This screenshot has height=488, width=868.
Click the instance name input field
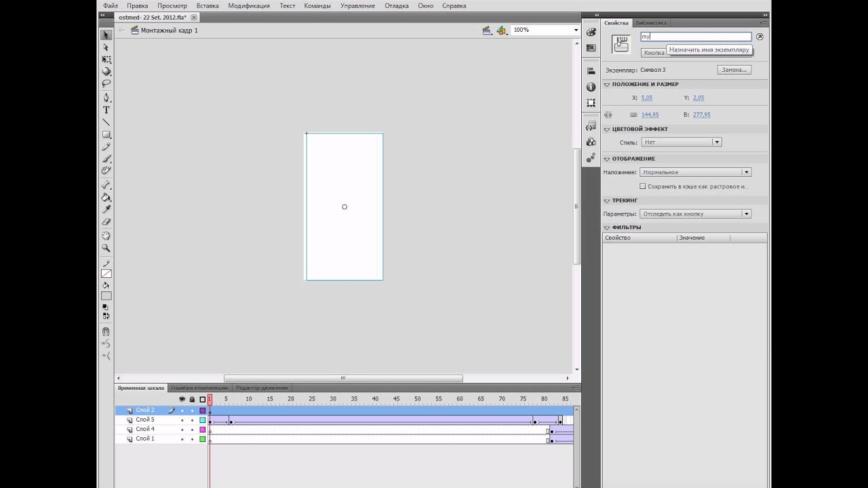point(696,37)
